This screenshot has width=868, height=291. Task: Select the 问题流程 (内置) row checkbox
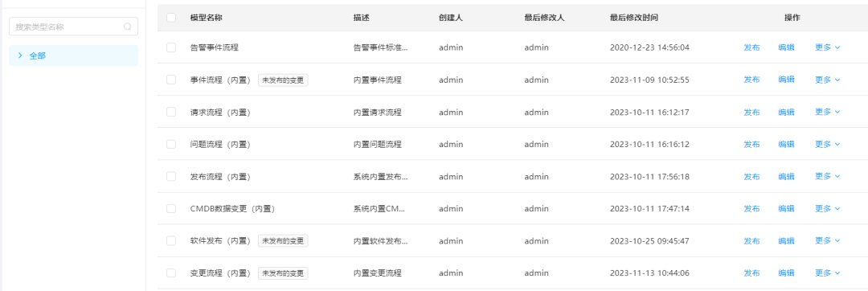click(x=171, y=145)
